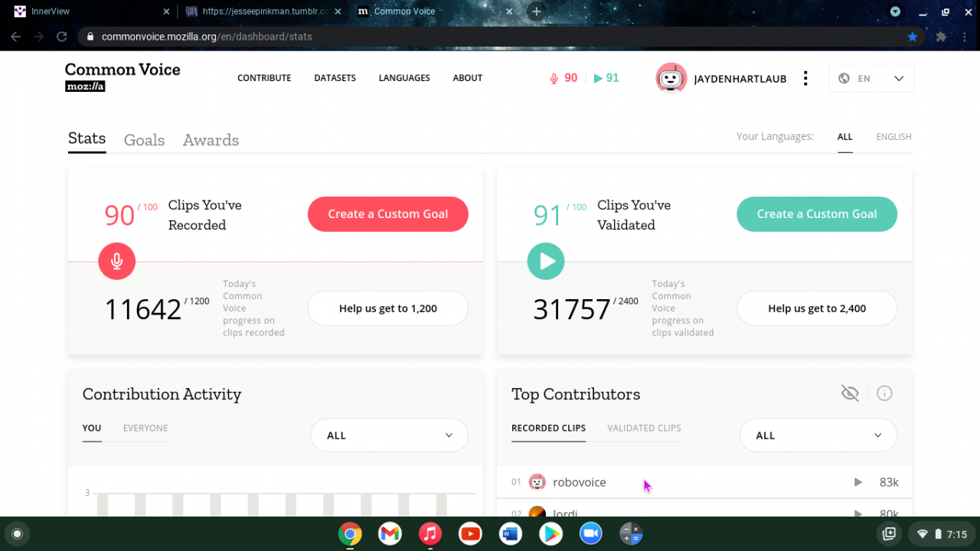The image size is (980, 551).
Task: Switch to VALIDATED CLIPS leaderboard
Action: [x=644, y=428]
